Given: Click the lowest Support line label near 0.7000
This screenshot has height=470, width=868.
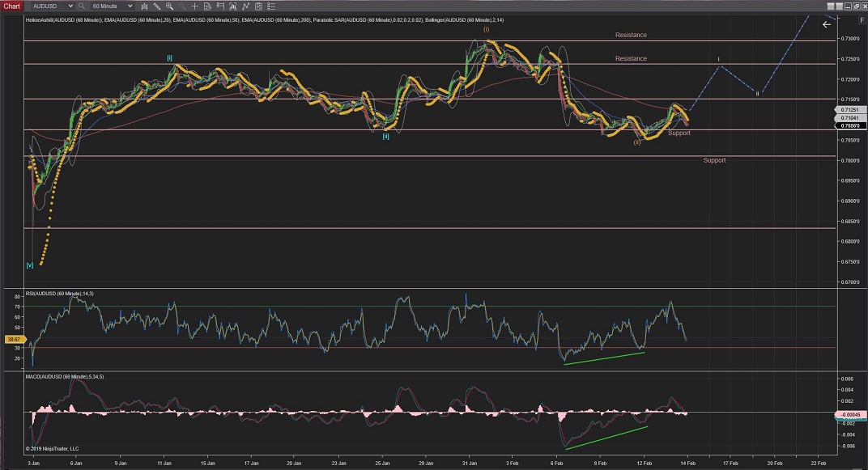Looking at the screenshot, I should pyautogui.click(x=714, y=160).
